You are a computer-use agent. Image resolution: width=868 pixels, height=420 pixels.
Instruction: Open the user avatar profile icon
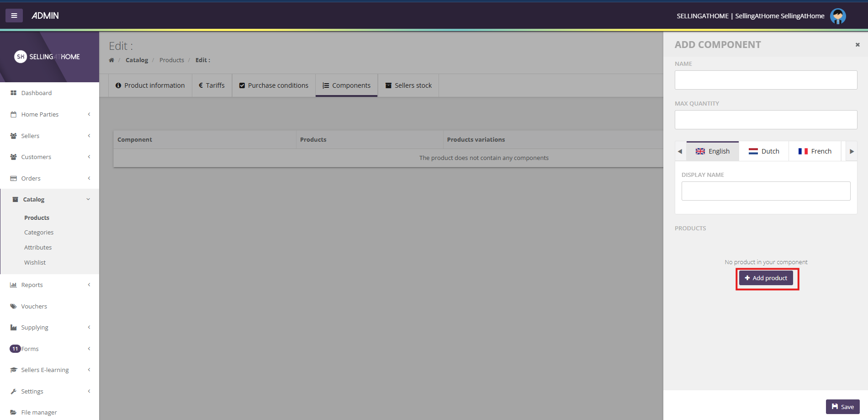[837, 16]
